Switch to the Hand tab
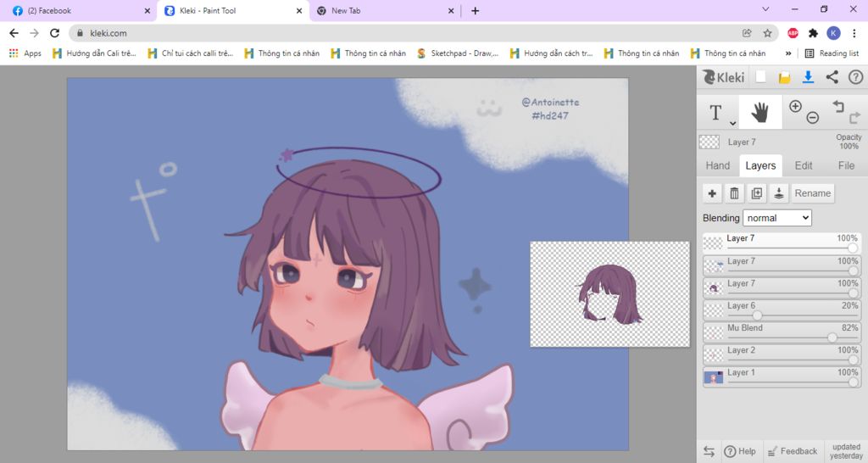The width and height of the screenshot is (868, 463). [x=717, y=165]
